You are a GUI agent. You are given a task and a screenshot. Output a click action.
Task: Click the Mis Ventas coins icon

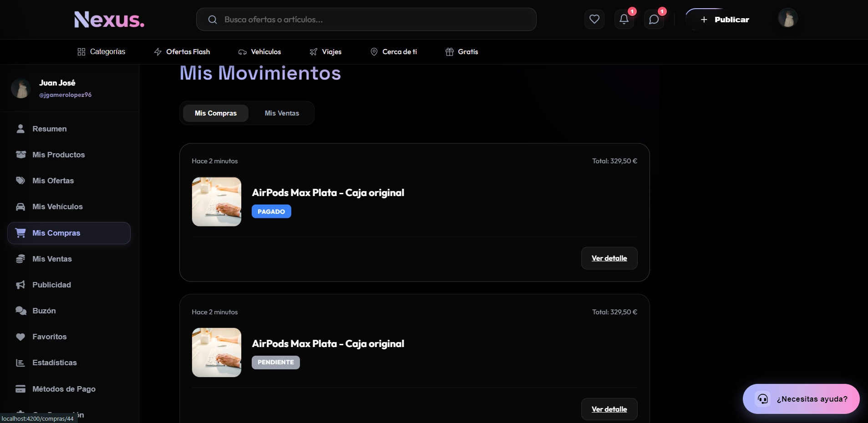[20, 259]
